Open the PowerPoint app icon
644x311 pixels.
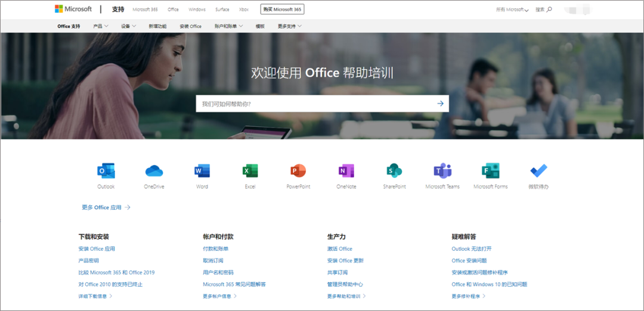(298, 170)
